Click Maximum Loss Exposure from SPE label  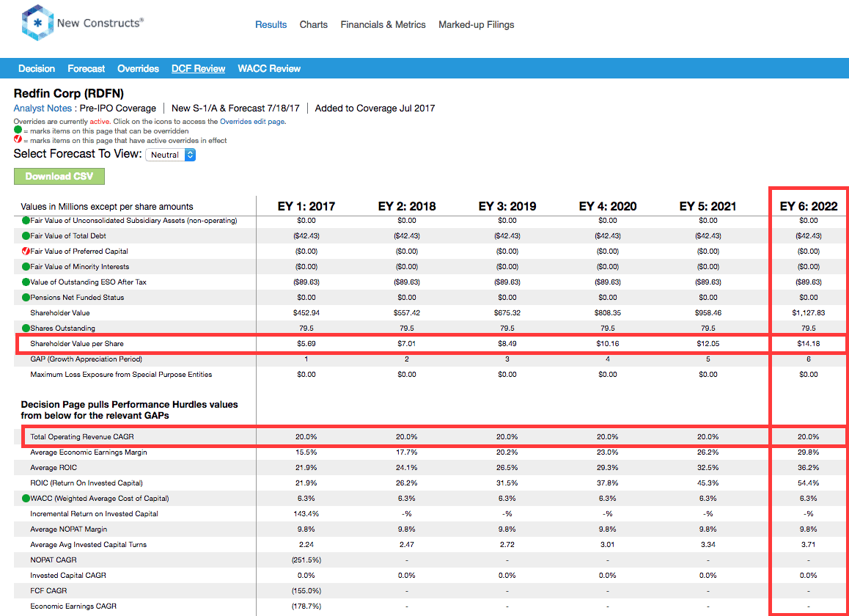[x=121, y=375]
